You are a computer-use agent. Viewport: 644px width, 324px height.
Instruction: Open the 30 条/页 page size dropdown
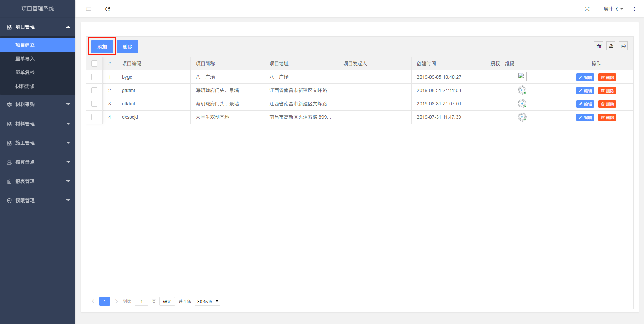pyautogui.click(x=207, y=301)
